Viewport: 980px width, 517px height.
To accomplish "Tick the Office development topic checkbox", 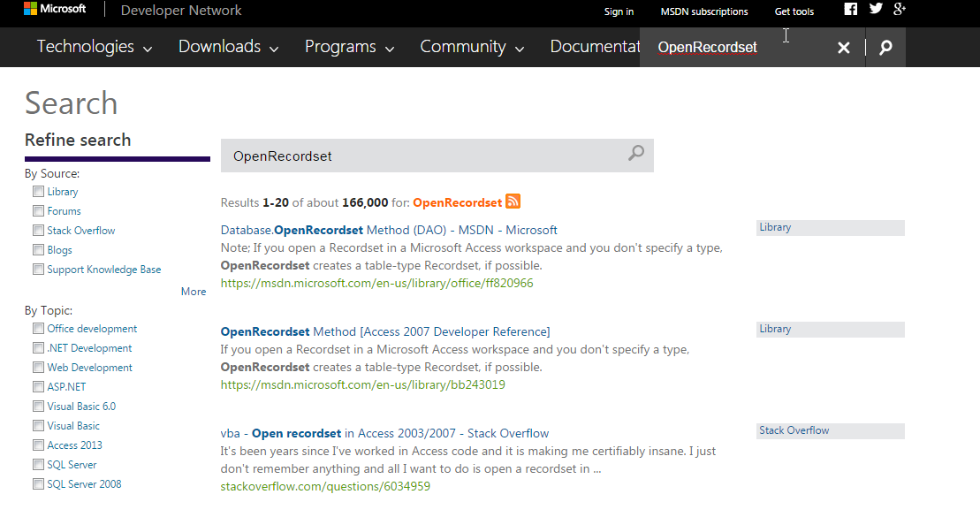I will pyautogui.click(x=39, y=328).
